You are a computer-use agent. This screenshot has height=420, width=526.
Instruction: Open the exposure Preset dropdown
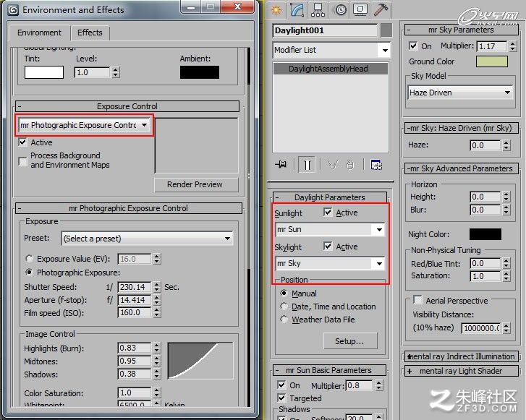pos(147,239)
